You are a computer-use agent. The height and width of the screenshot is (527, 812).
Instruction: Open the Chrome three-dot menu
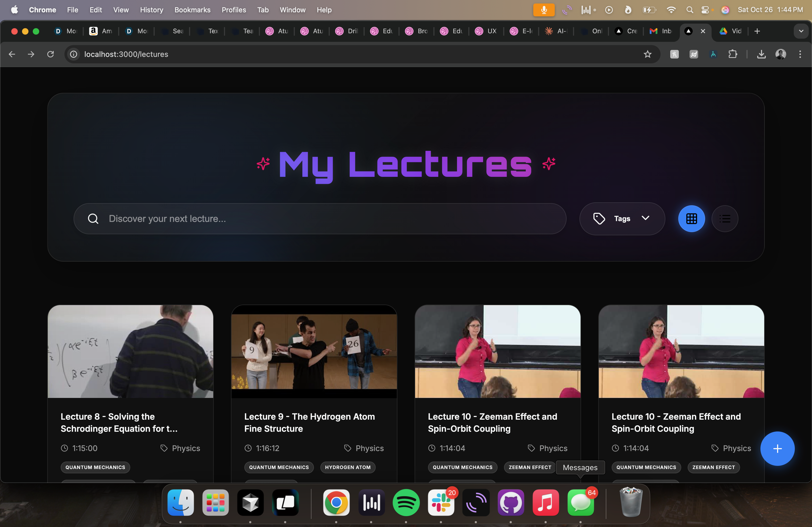coord(800,54)
